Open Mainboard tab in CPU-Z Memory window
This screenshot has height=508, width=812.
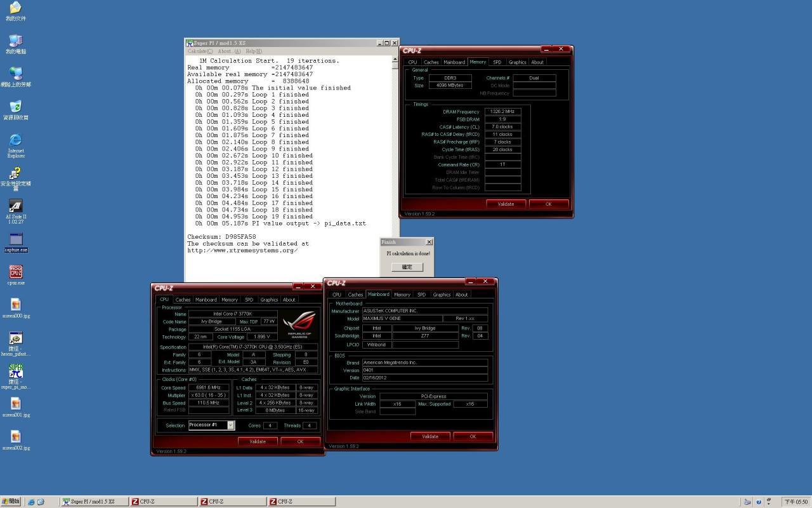454,62
